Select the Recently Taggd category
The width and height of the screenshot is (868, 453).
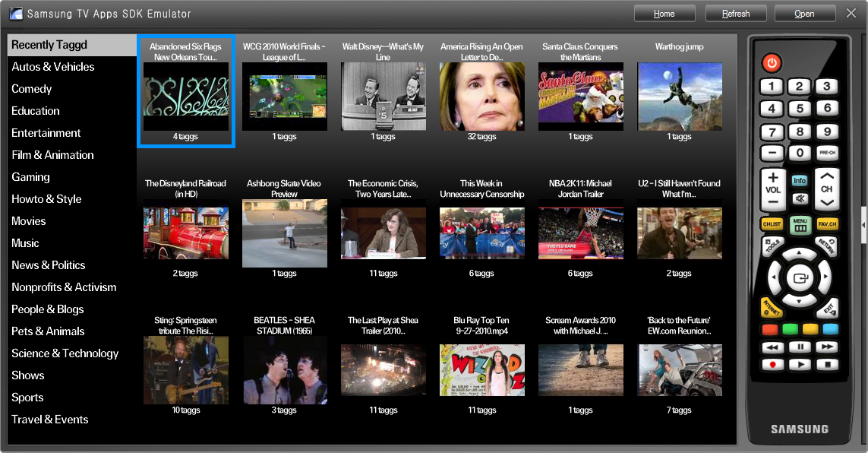click(x=72, y=45)
